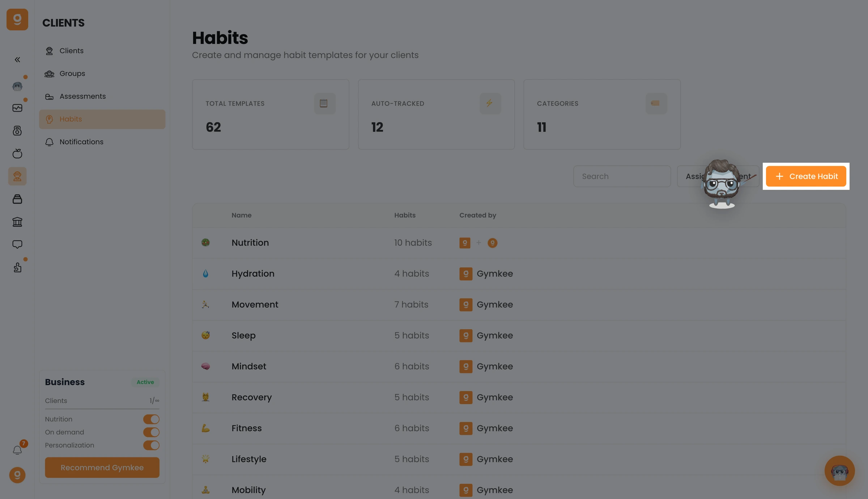868x499 pixels.
Task: Toggle the Personalization switch
Action: pyautogui.click(x=151, y=445)
